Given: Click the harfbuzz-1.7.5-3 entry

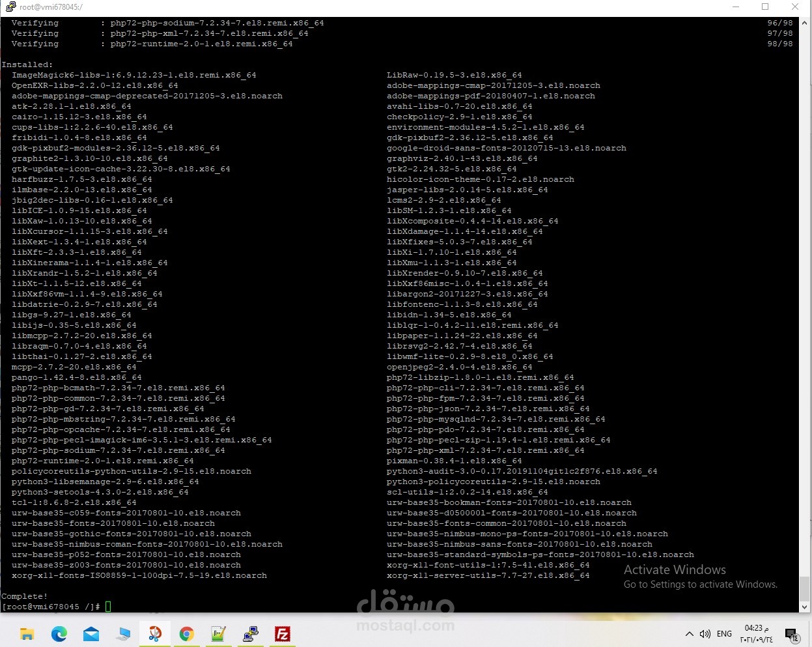Looking at the screenshot, I should click(x=82, y=179).
